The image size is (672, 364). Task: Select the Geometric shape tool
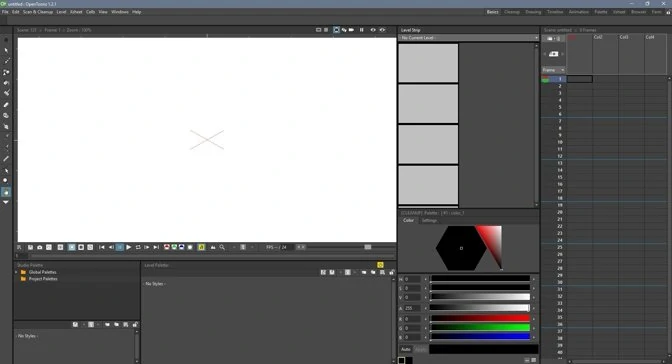coord(6,72)
